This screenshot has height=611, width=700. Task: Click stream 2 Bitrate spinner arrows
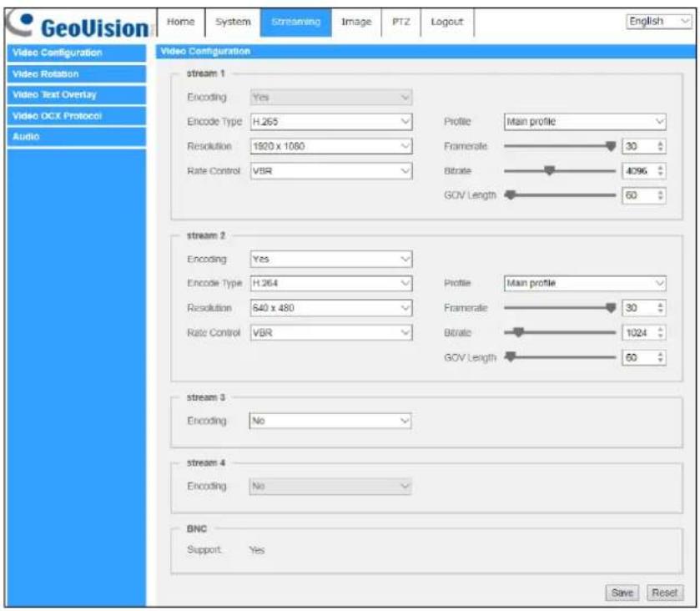tap(660, 332)
